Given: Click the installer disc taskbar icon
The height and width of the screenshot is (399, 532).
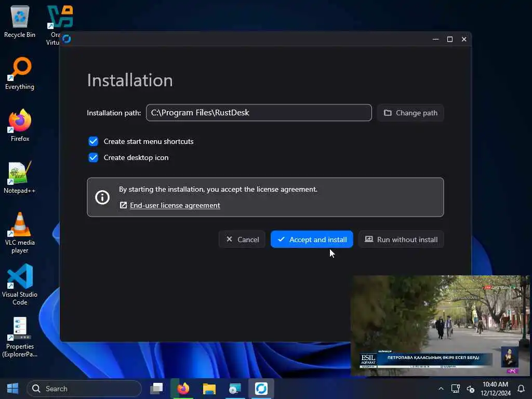Looking at the screenshot, I should [235, 389].
